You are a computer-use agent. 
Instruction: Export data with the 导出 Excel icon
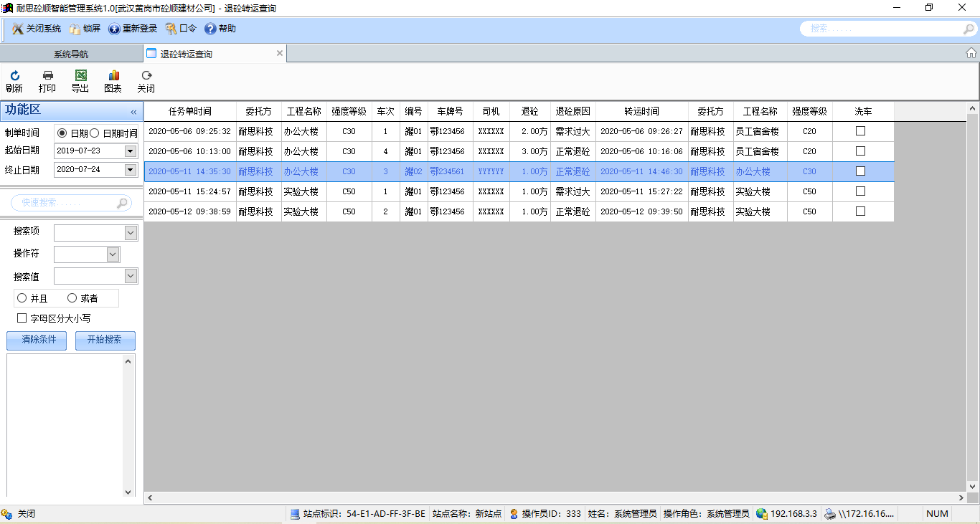80,76
